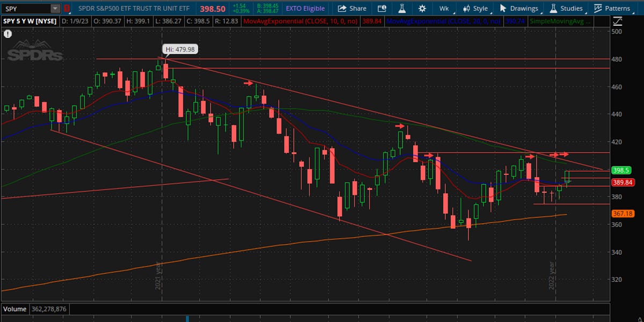The width and height of the screenshot is (644, 322).
Task: Click the 389.84 price bubble on the axis
Action: [x=623, y=182]
